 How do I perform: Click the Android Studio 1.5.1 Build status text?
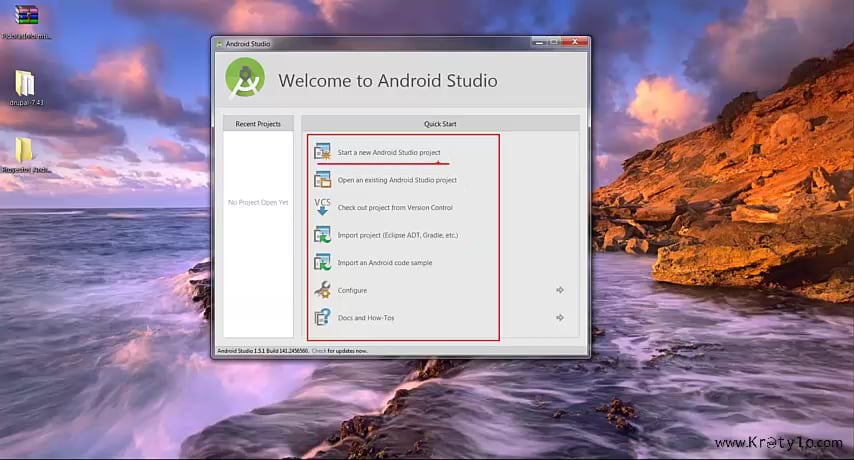tap(263, 351)
